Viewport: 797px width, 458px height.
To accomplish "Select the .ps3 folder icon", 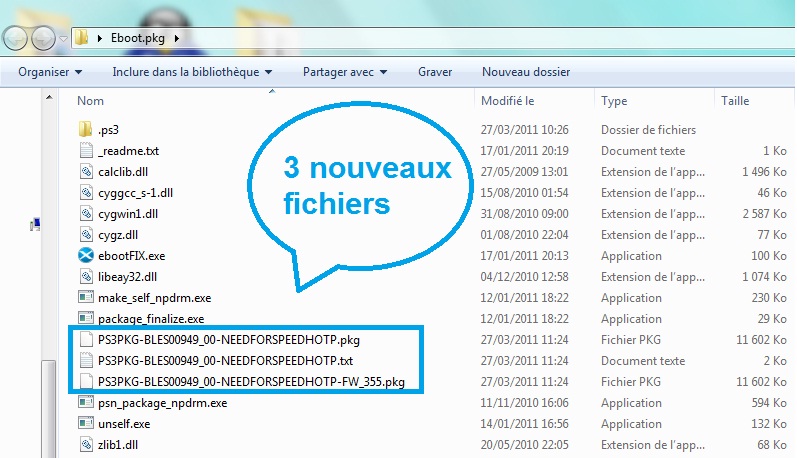I will click(x=85, y=129).
